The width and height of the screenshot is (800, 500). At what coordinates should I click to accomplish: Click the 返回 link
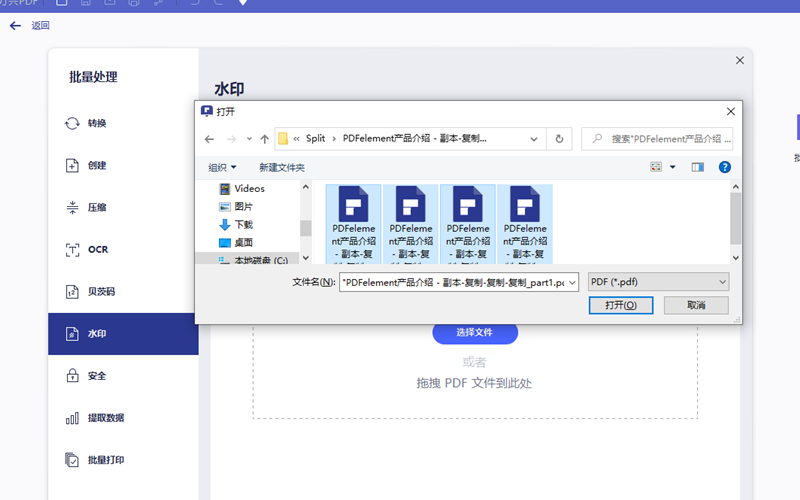point(40,26)
